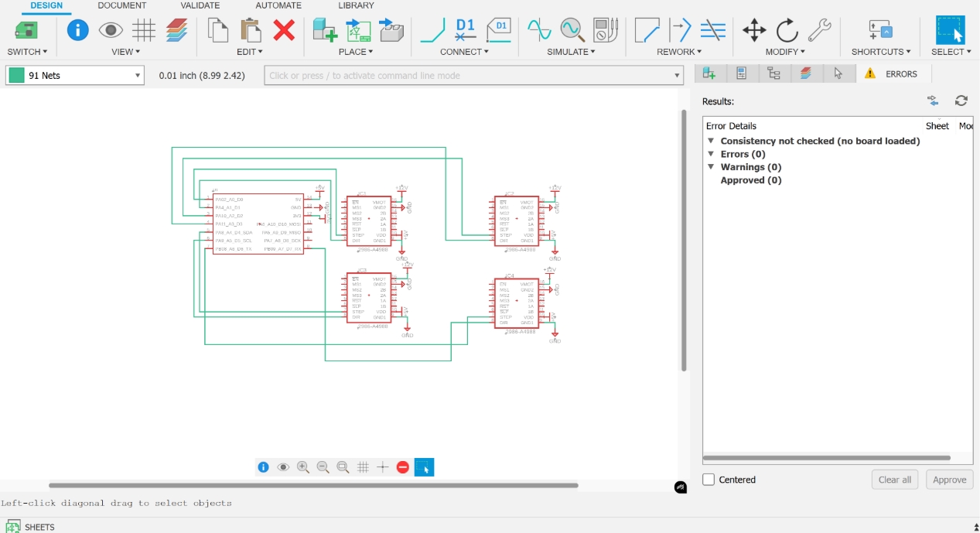The width and height of the screenshot is (980, 533).
Task: Toggle the canvas bar eye visibility icon
Action: coord(283,467)
